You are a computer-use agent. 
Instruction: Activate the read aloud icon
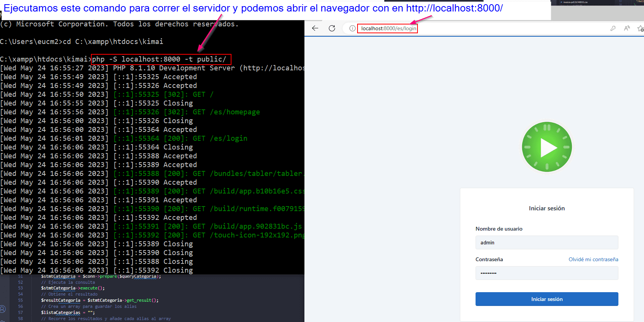[x=627, y=28]
